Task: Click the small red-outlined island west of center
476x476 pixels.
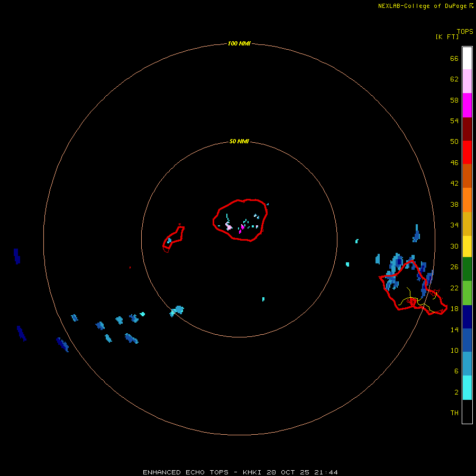Action: (x=173, y=238)
